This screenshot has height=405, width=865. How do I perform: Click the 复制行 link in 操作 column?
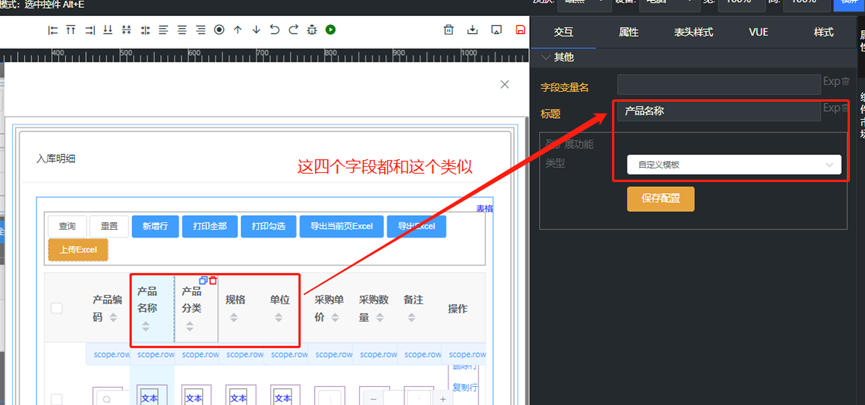point(464,387)
